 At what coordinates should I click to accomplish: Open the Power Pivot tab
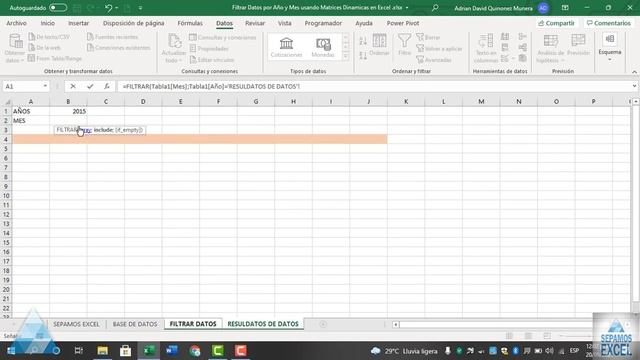[403, 23]
